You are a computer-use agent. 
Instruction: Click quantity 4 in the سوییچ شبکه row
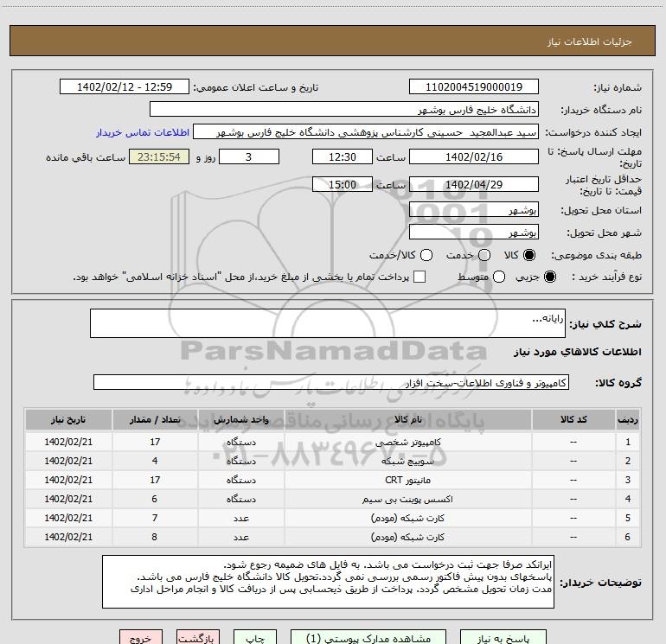pyautogui.click(x=155, y=461)
